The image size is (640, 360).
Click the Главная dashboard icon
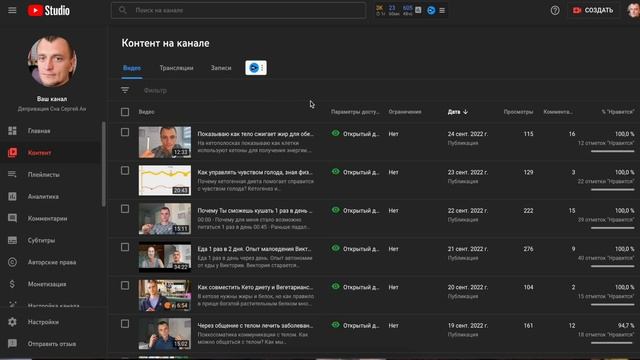click(x=12, y=131)
